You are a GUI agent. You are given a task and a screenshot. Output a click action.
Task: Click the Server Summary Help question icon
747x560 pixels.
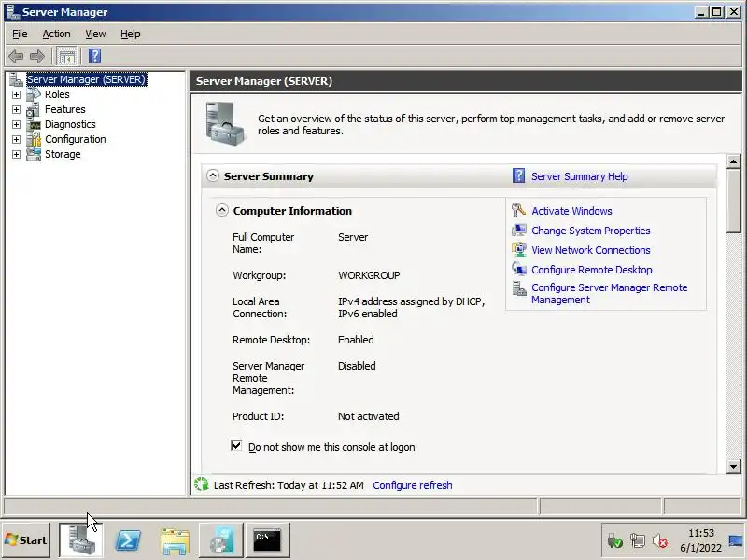coord(518,175)
